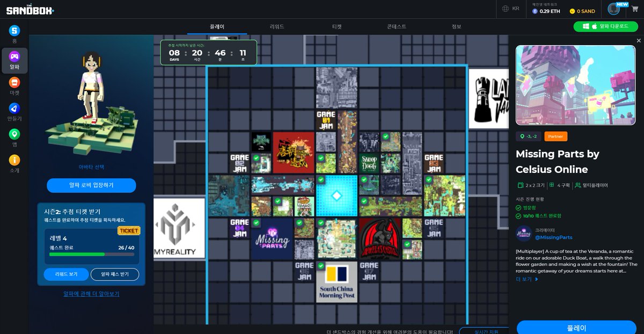Image resolution: width=644 pixels, height=334 pixels.
Task: Open the @MissingParts creator link
Action: click(553, 237)
